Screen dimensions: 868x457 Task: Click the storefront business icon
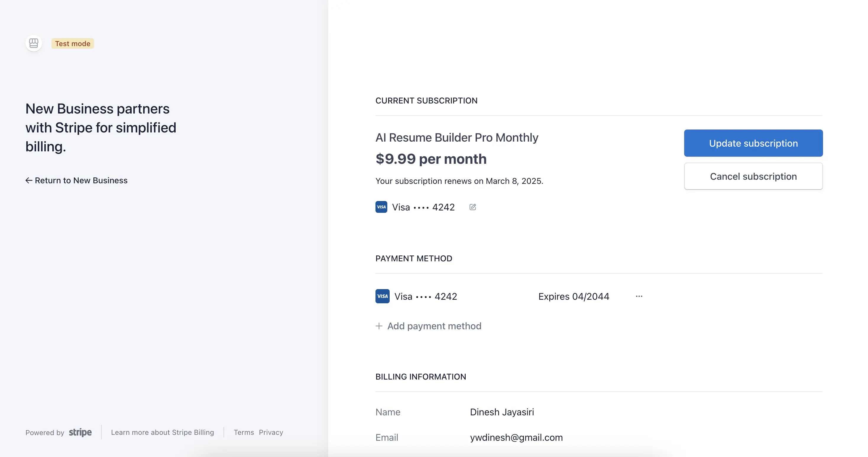click(x=34, y=43)
